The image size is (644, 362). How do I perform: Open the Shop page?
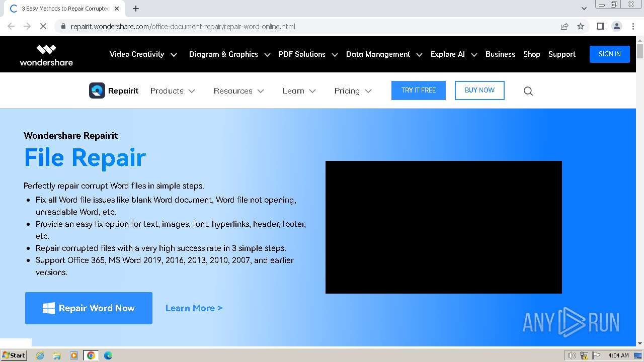pyautogui.click(x=531, y=54)
